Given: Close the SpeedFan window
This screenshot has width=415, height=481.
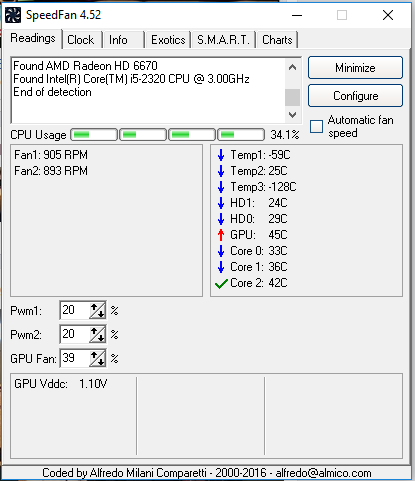Looking at the screenshot, I should (x=388, y=15).
